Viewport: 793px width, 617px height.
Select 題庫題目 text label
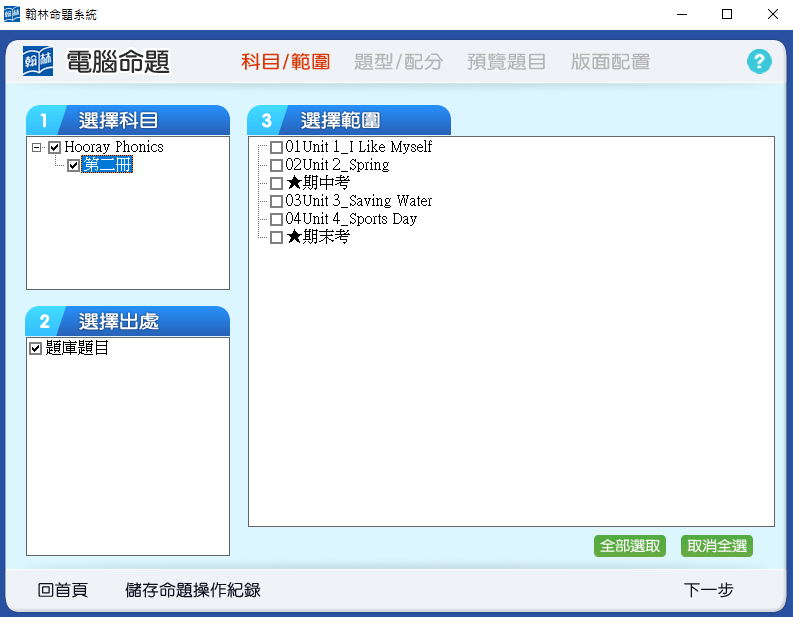77,348
